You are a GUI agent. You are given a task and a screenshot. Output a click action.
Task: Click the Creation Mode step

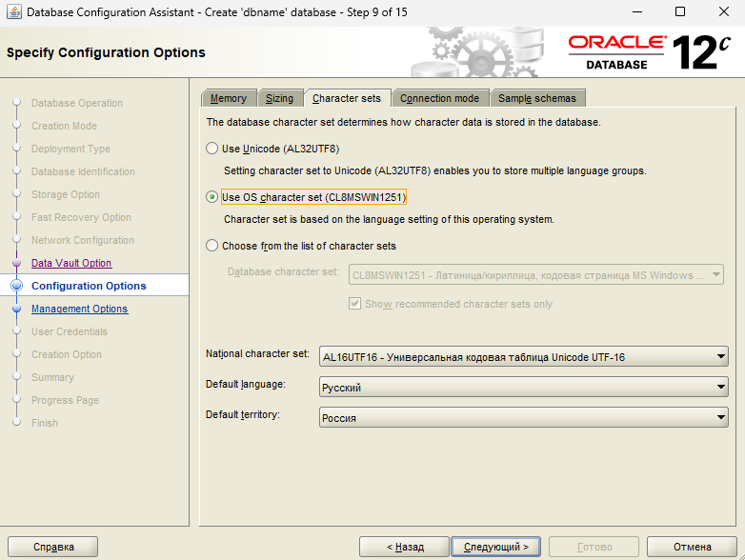click(x=64, y=126)
